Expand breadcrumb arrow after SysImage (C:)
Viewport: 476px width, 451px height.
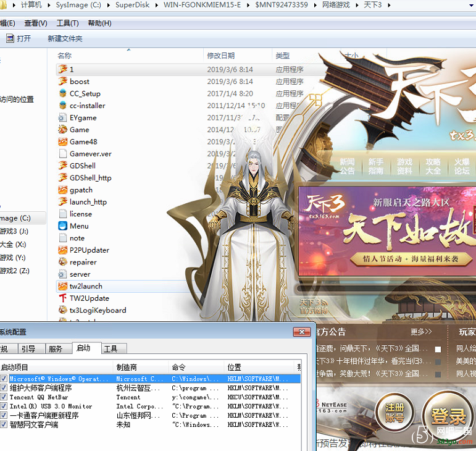109,5
